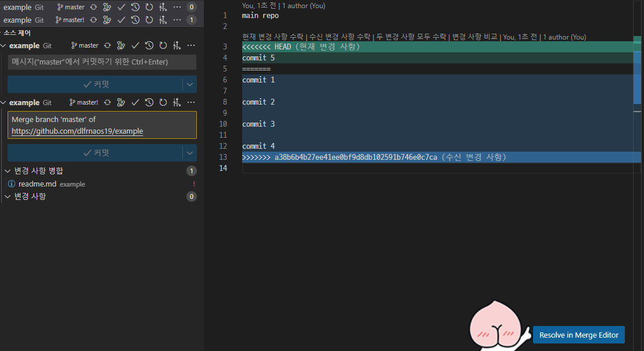
Task: Refresh icon in master! section above Merge branch message
Action: click(x=163, y=102)
